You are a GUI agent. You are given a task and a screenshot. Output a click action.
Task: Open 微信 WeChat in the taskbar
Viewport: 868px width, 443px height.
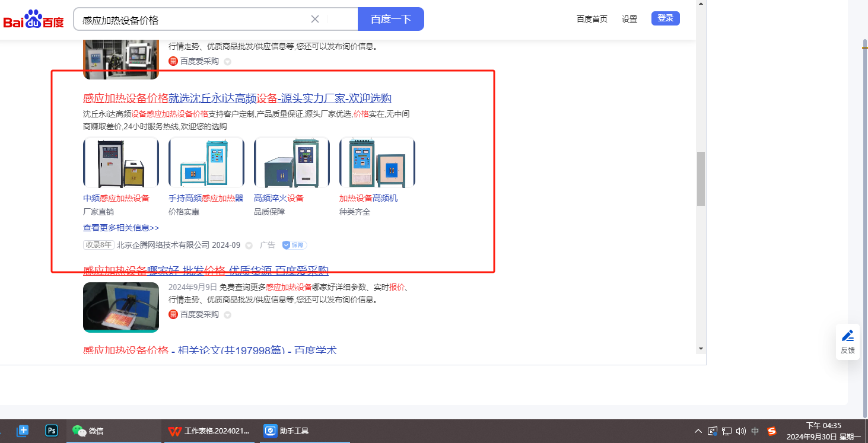pyautogui.click(x=88, y=431)
